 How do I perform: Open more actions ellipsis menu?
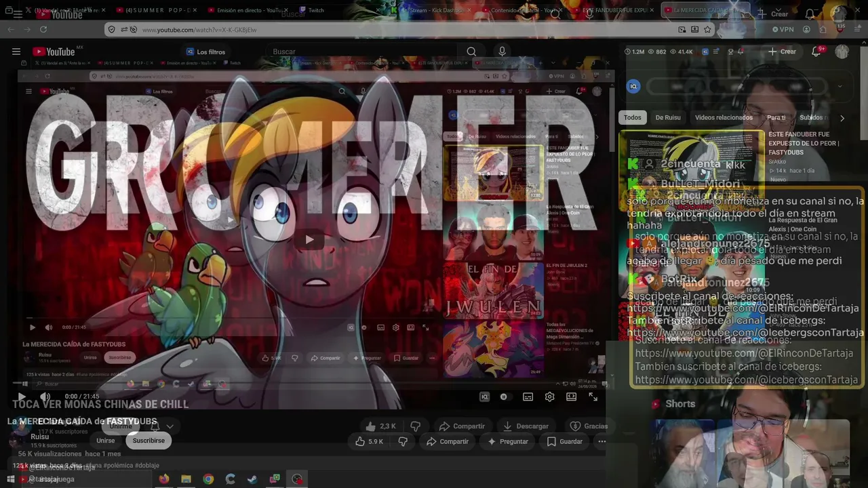tap(601, 441)
